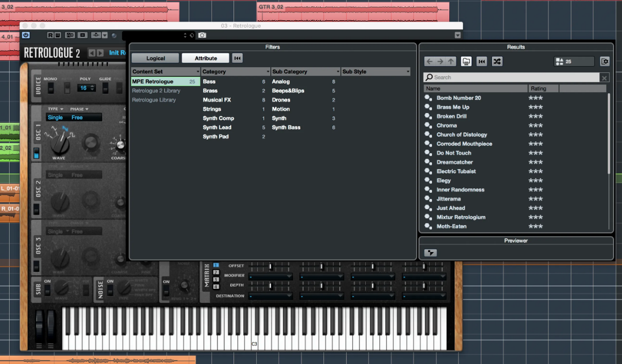Go up one level in Results
This screenshot has height=364, width=622.
point(451,62)
